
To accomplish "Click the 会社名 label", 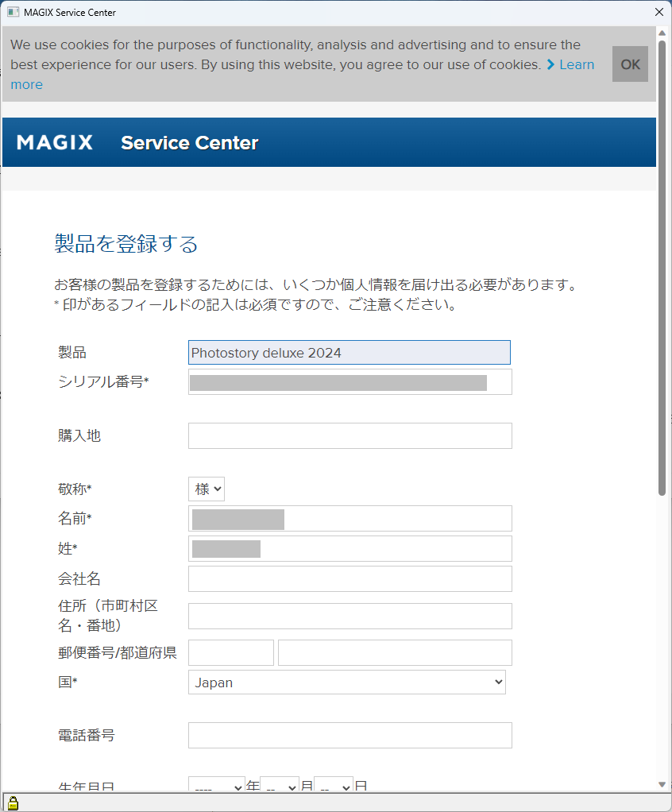I will pos(79,578).
